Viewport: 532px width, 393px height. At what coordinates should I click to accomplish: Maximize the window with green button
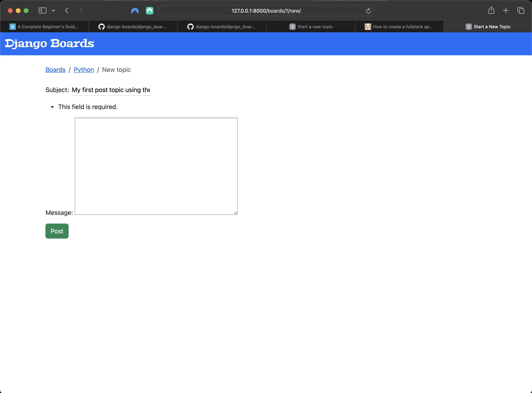[26, 11]
